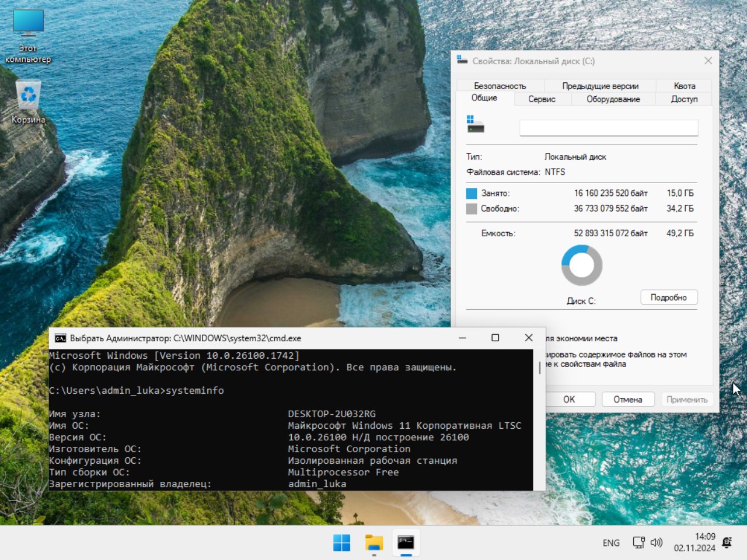Close the disk Properties dialog
The width and height of the screenshot is (747, 560).
(708, 61)
